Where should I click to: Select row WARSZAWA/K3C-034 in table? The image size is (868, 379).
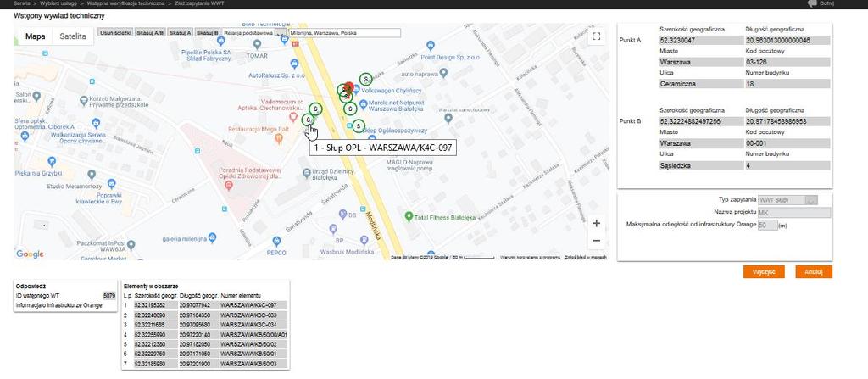tap(205, 325)
